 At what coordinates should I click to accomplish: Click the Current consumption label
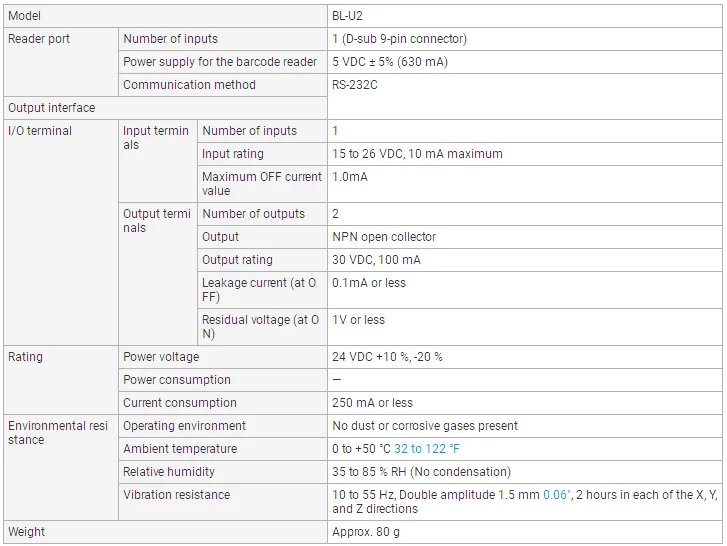pyautogui.click(x=180, y=403)
